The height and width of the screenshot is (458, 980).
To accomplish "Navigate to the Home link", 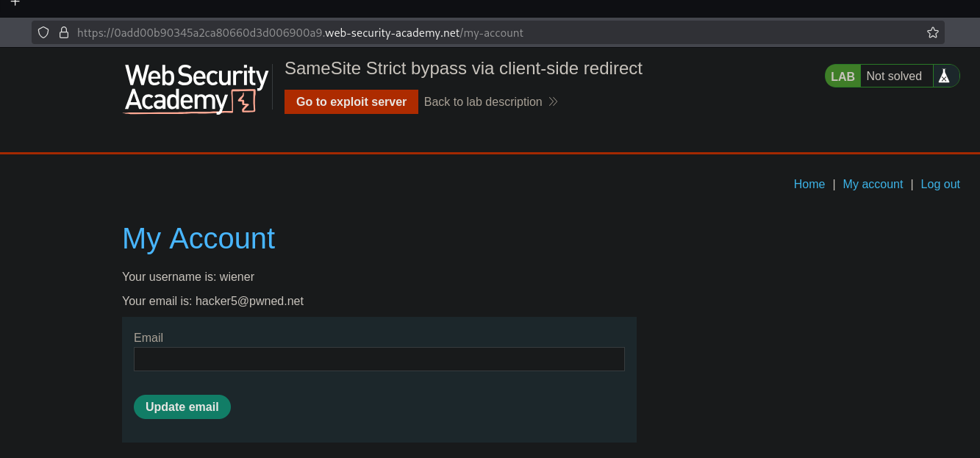I will pyautogui.click(x=809, y=184).
